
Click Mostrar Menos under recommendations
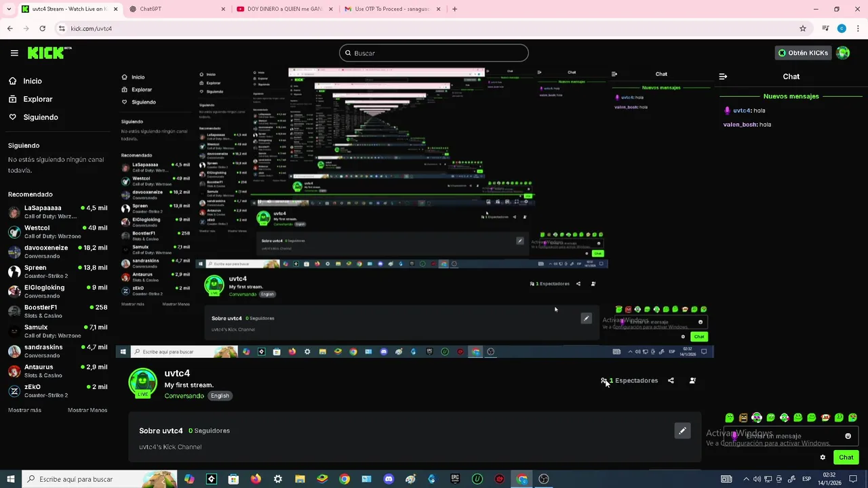[87, 410]
